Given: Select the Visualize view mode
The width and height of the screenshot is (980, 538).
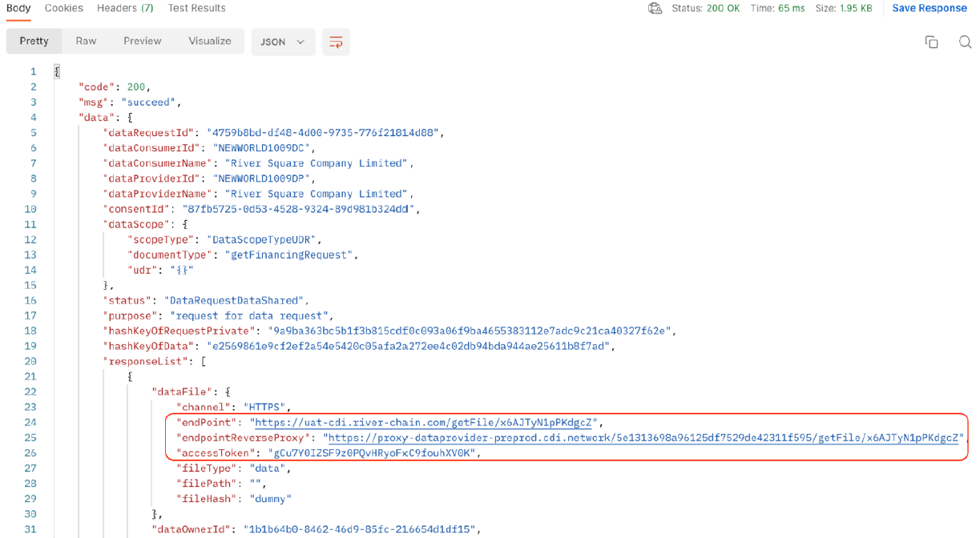Looking at the screenshot, I should point(209,42).
